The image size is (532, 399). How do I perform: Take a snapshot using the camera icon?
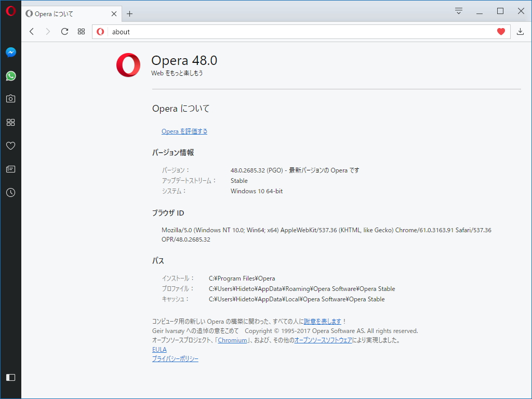(x=10, y=98)
